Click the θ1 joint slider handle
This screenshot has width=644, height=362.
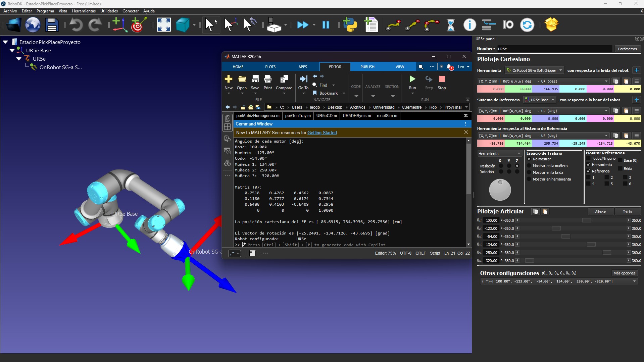tap(586, 220)
